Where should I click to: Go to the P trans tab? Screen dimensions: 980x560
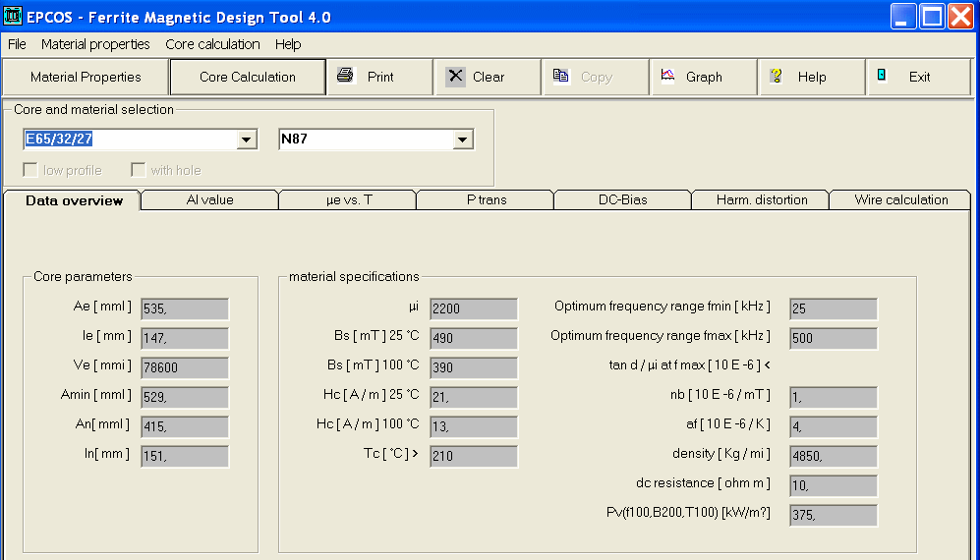485,199
